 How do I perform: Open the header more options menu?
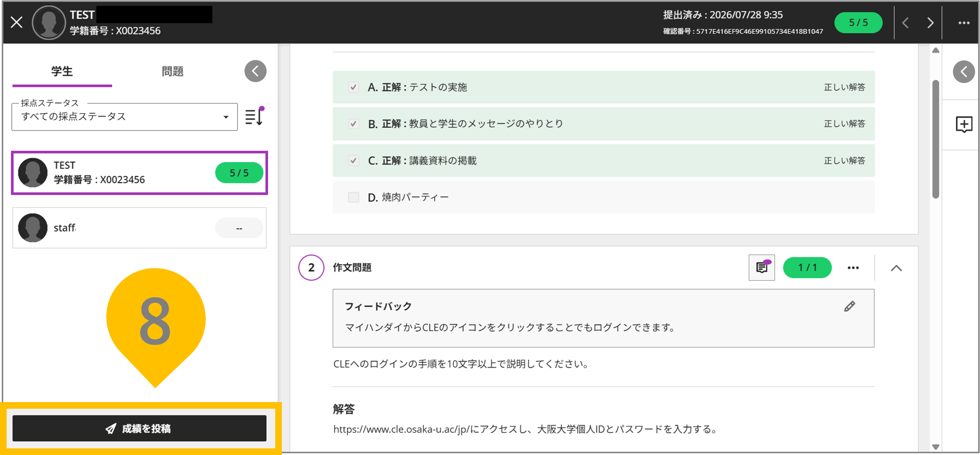[963, 23]
